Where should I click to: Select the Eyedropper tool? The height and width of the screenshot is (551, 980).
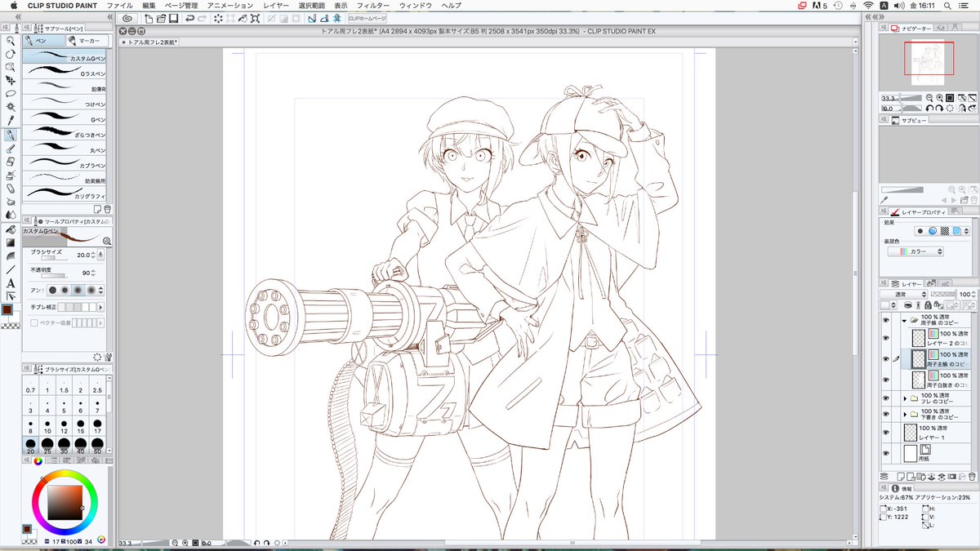10,121
